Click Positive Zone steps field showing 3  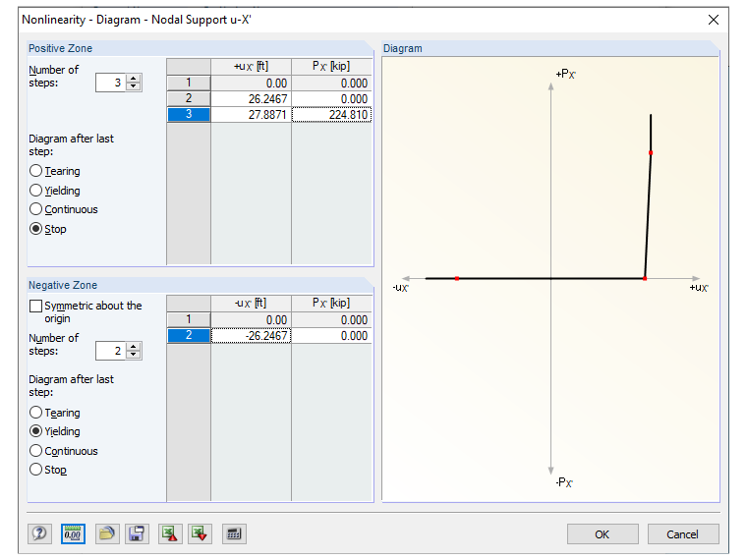110,83
